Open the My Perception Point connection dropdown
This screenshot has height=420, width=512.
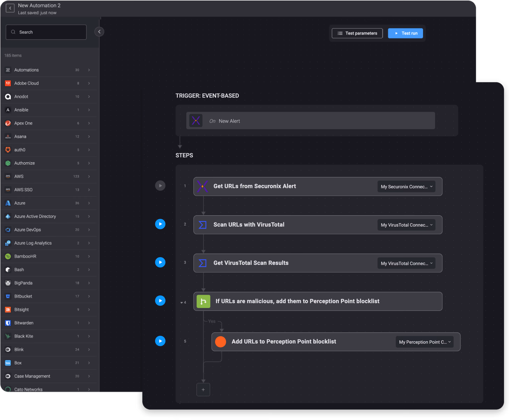tap(425, 342)
